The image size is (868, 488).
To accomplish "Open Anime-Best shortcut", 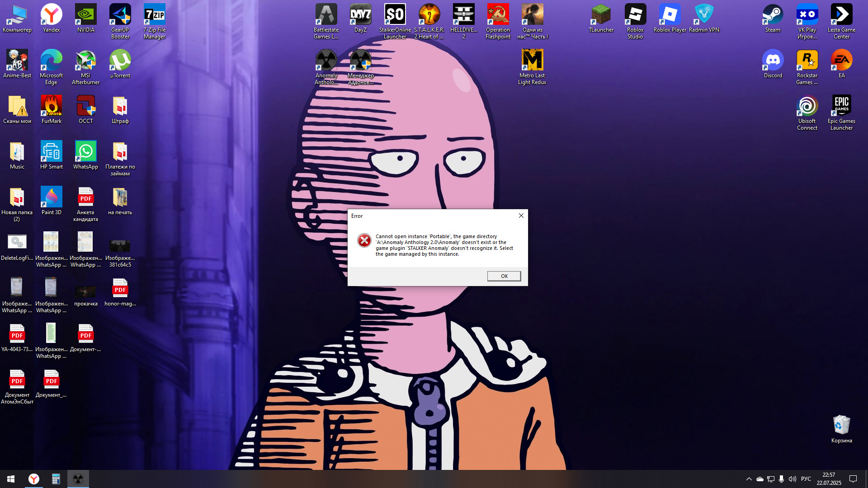I will click(17, 64).
